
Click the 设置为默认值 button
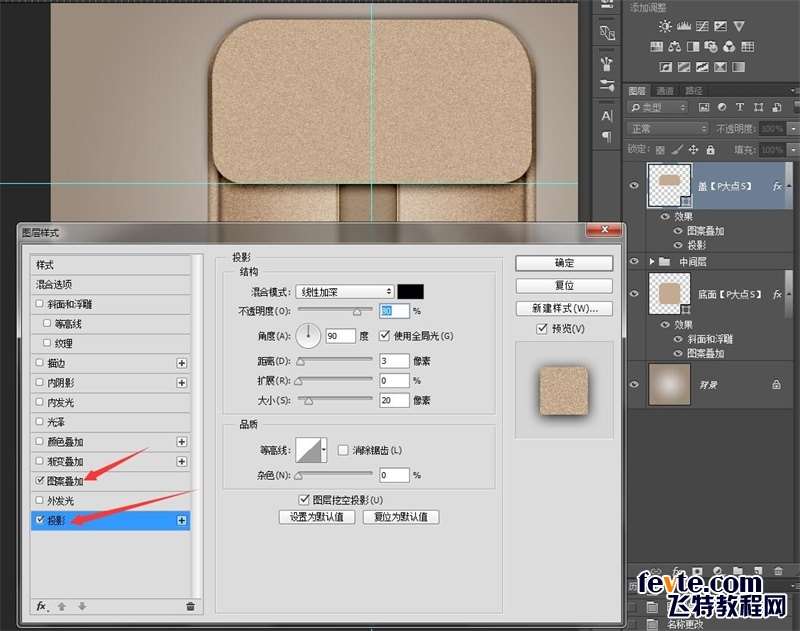pyautogui.click(x=316, y=517)
